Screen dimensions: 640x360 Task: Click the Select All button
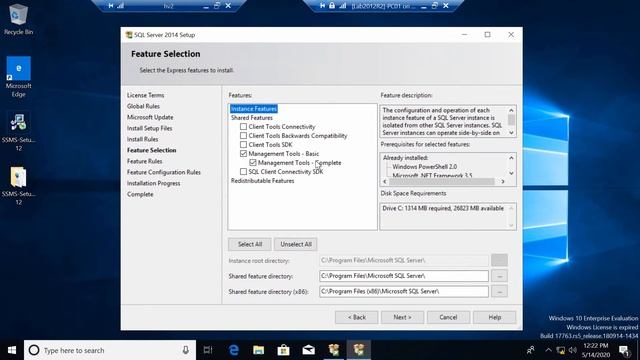pyautogui.click(x=250, y=244)
